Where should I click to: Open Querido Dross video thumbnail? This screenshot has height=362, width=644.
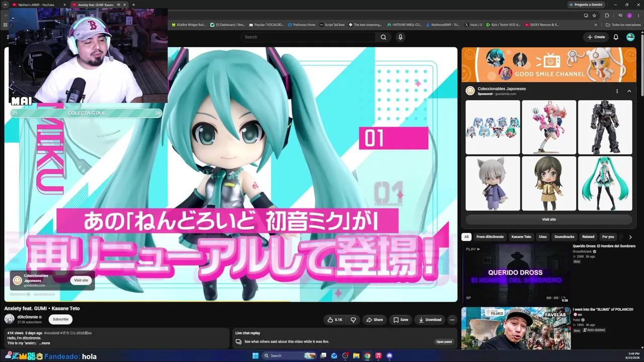coord(516,274)
